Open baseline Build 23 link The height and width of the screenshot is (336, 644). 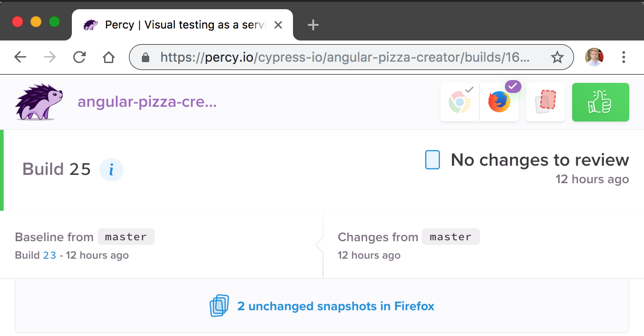(x=49, y=255)
